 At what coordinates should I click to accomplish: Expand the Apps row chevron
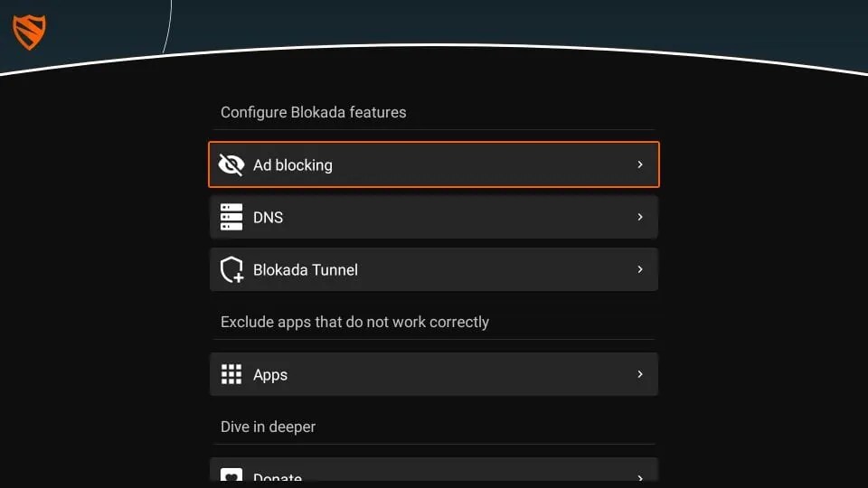640,374
